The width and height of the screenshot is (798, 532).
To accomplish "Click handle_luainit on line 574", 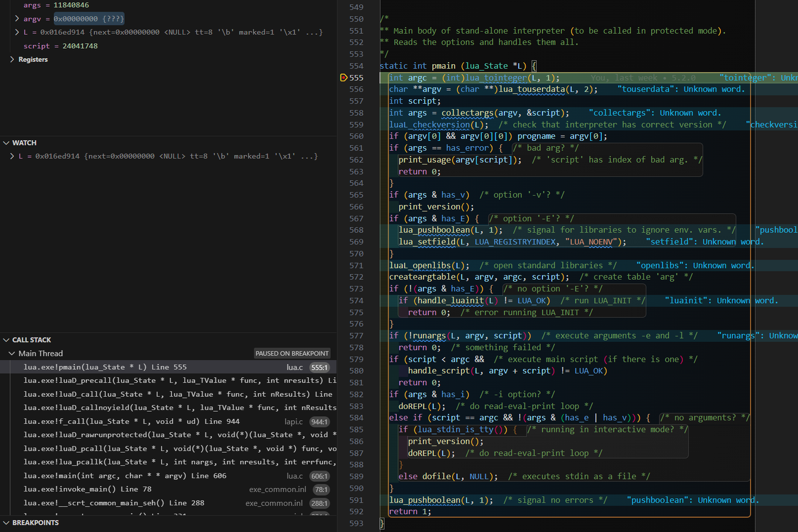I will tap(451, 300).
